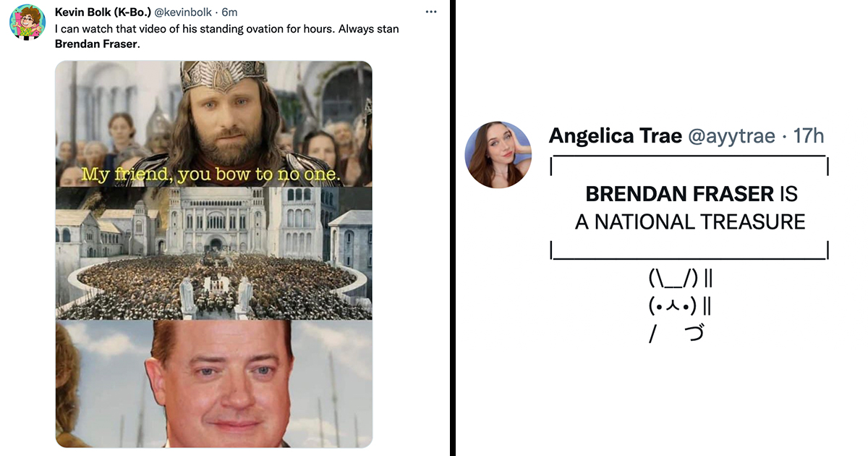Click bold Brendan Fraser text in Kevin's tweet
This screenshot has width=868, height=456.
coord(96,43)
